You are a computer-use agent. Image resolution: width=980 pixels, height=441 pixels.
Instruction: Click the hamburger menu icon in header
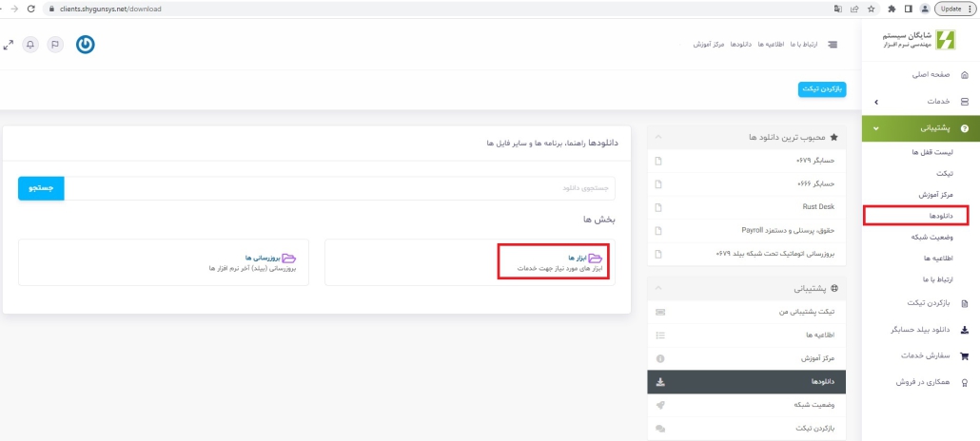click(833, 45)
